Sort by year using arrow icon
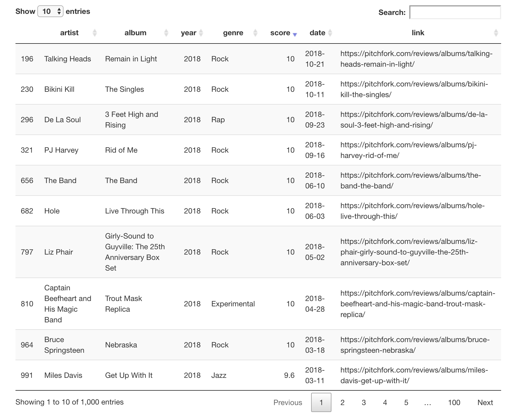The height and width of the screenshot is (420, 515). [201, 33]
